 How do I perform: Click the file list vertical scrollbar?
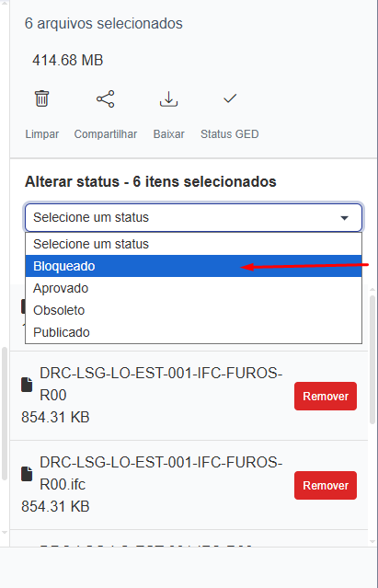[372, 359]
